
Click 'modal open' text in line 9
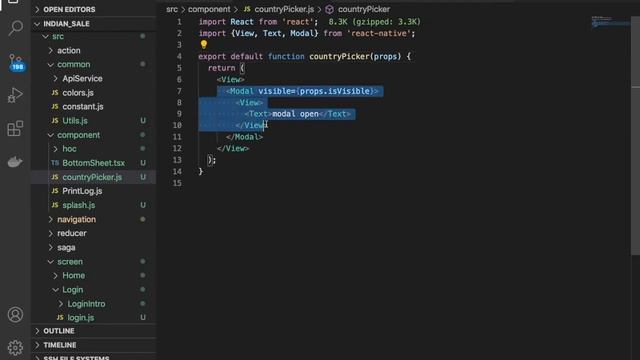click(x=295, y=114)
